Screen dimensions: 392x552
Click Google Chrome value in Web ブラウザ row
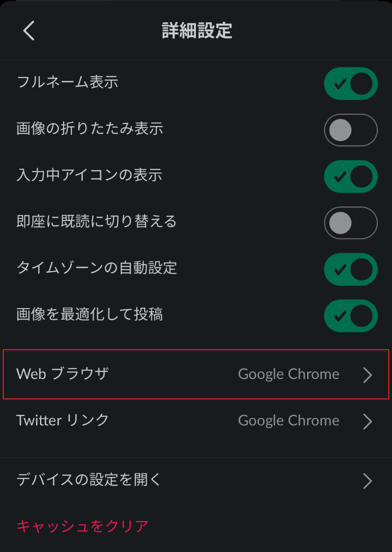coord(289,374)
